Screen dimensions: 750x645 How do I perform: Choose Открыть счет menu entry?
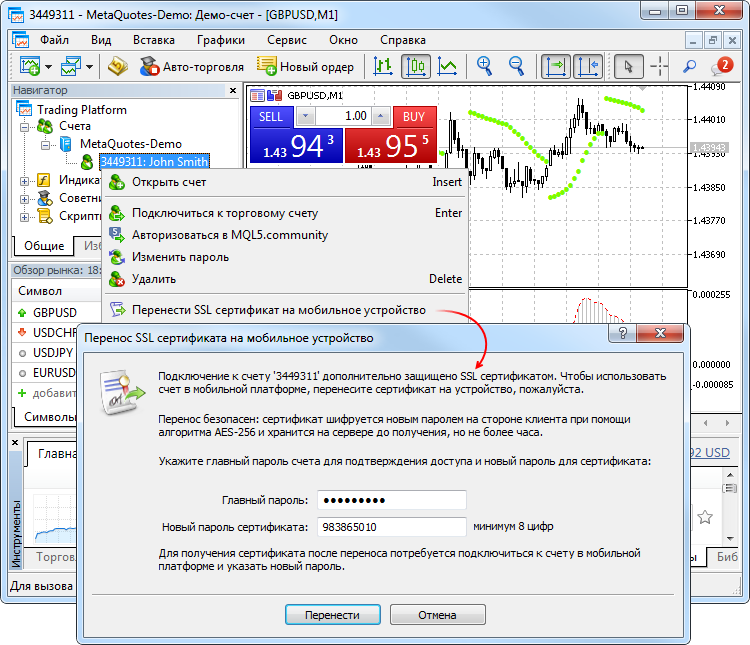pos(285,182)
